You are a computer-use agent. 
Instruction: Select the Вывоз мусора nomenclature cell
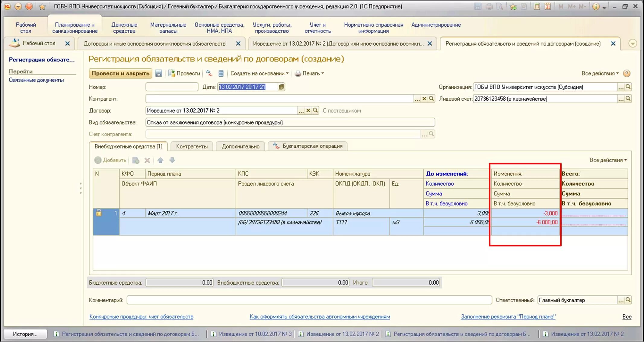pos(378,213)
